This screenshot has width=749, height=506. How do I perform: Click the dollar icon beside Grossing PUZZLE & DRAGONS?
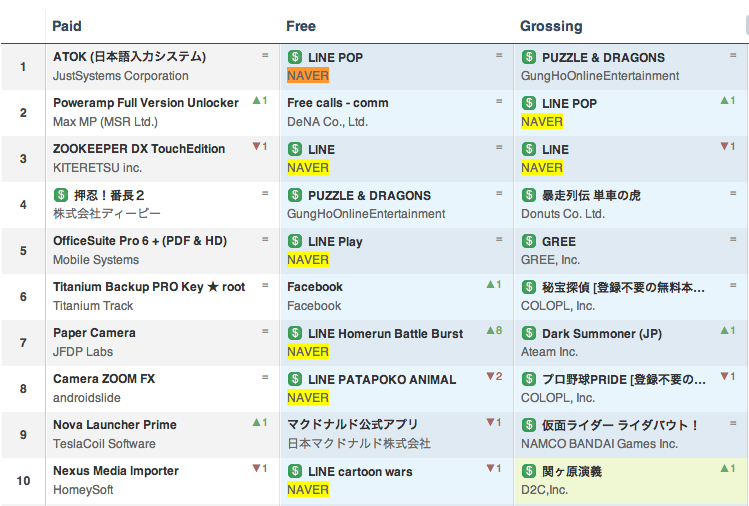tap(529, 57)
